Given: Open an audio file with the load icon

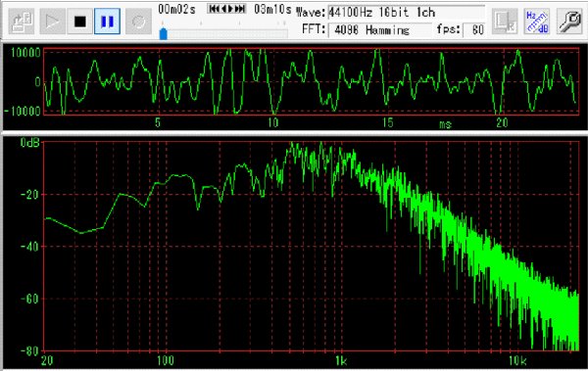Looking at the screenshot, I should pyautogui.click(x=22, y=22).
